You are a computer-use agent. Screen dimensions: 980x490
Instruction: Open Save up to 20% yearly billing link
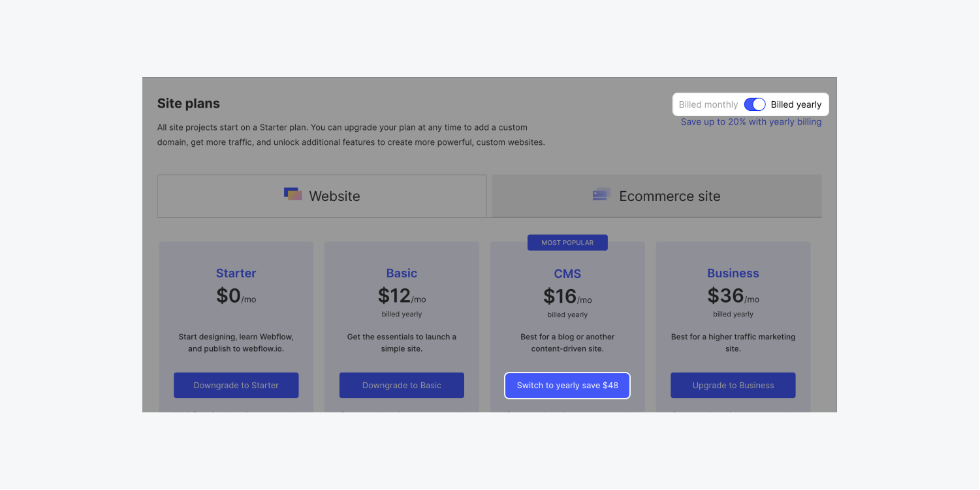point(751,122)
